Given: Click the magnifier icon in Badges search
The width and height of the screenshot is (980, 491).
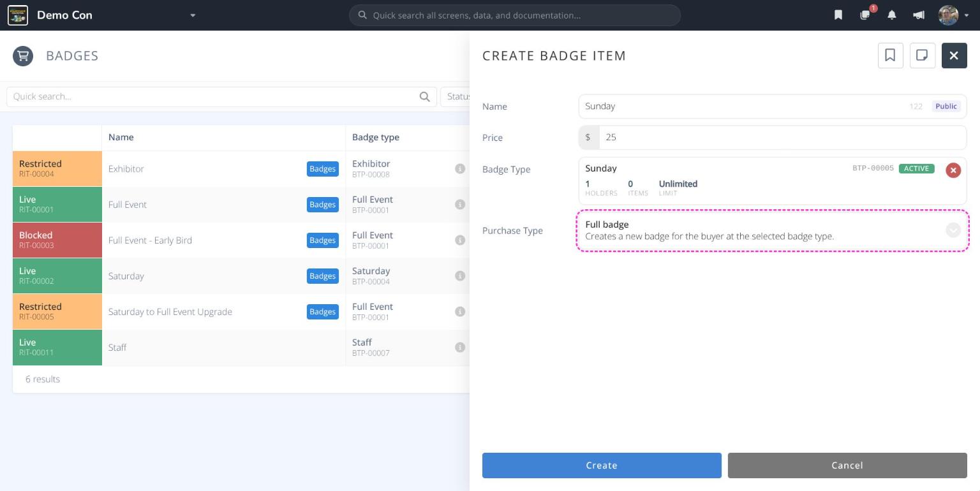Looking at the screenshot, I should pos(424,97).
